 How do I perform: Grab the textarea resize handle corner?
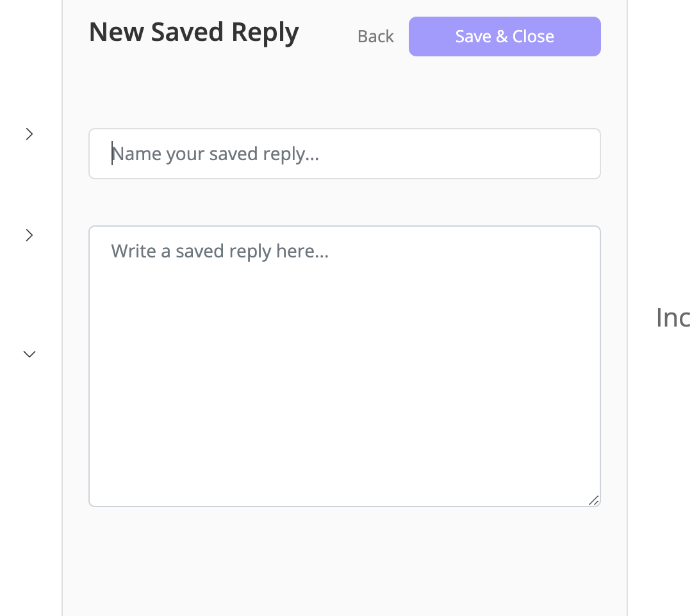click(x=594, y=500)
